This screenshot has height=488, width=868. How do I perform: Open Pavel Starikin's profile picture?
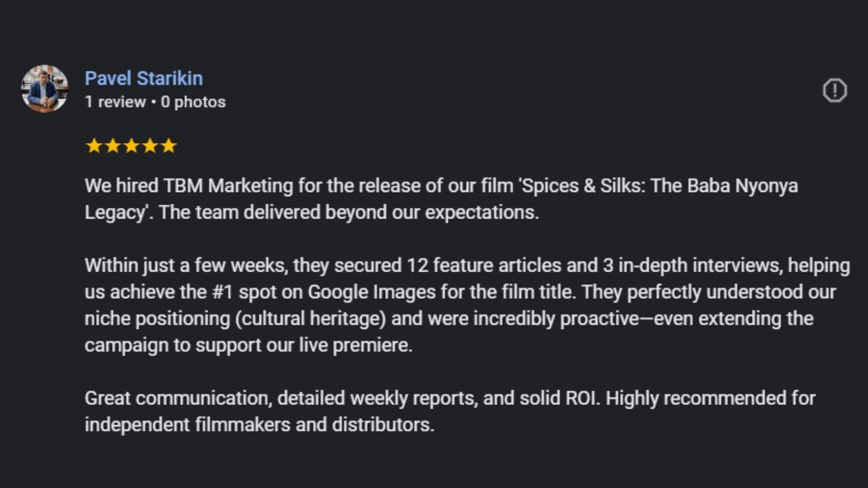pos(45,88)
